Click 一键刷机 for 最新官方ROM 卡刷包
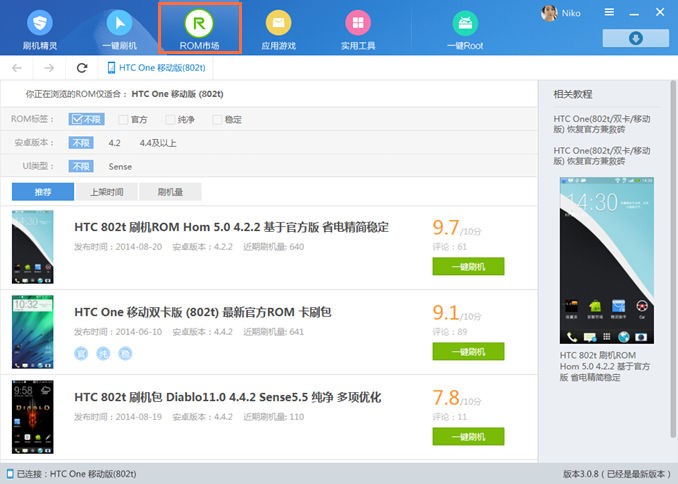Screen dimensions: 678x484 pyautogui.click(x=468, y=352)
